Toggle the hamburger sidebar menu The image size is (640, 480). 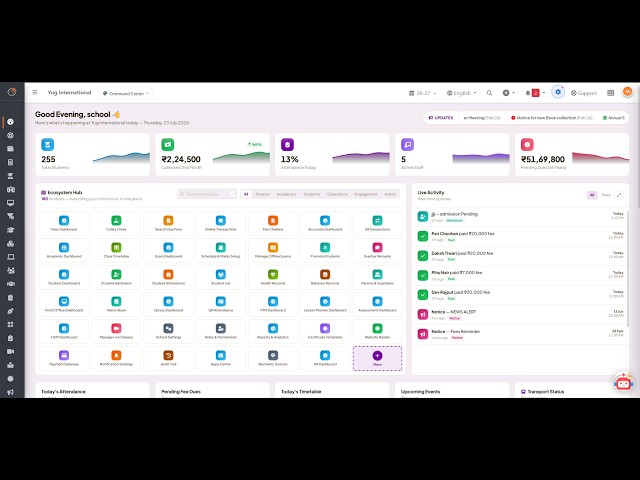tap(35, 93)
